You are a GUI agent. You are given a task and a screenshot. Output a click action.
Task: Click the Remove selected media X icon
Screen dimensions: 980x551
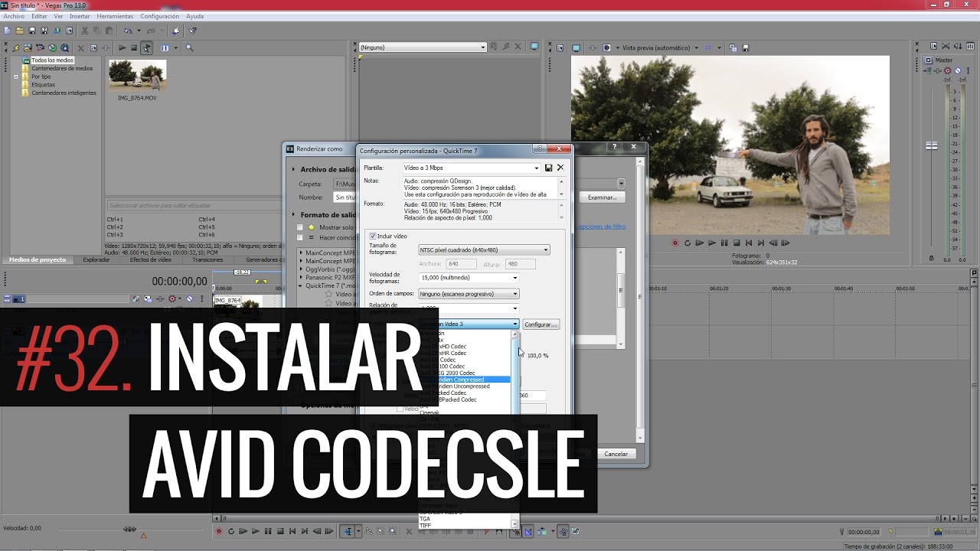tap(81, 47)
